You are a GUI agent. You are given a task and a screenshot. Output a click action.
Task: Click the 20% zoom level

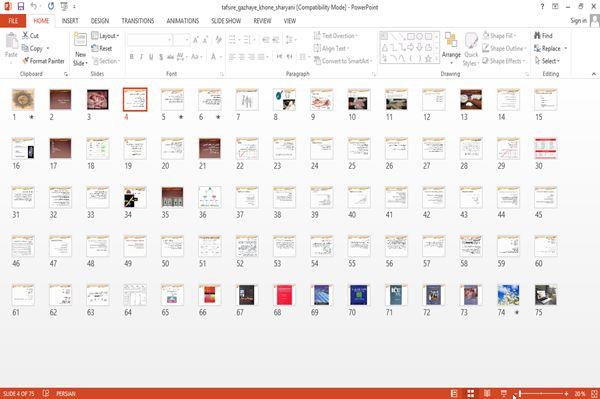580,393
